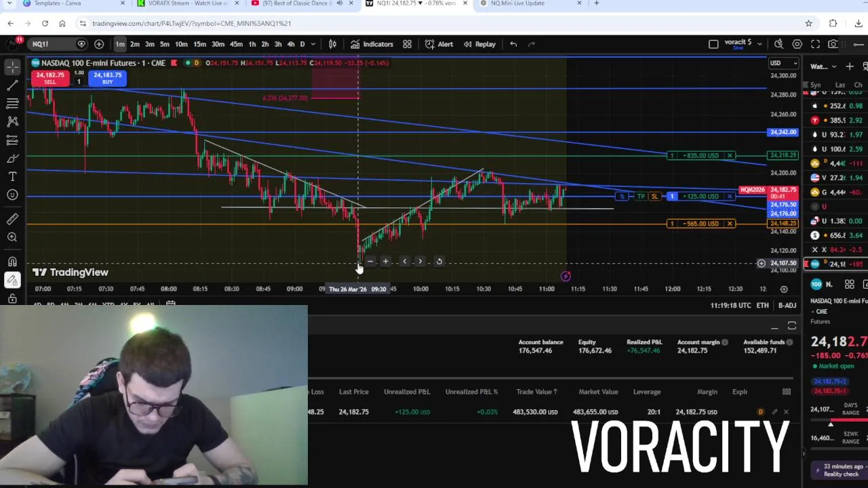Open the chart patterns tool
The width and height of the screenshot is (868, 488).
12,121
